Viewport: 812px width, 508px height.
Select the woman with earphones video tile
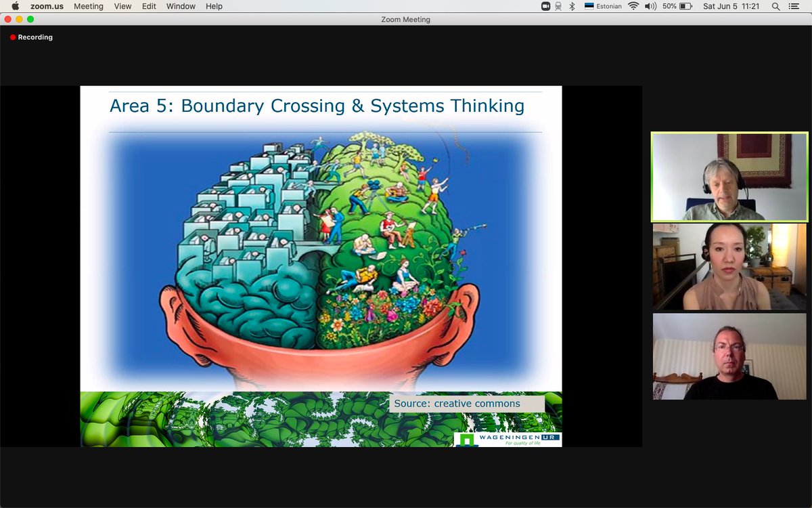[x=730, y=267]
